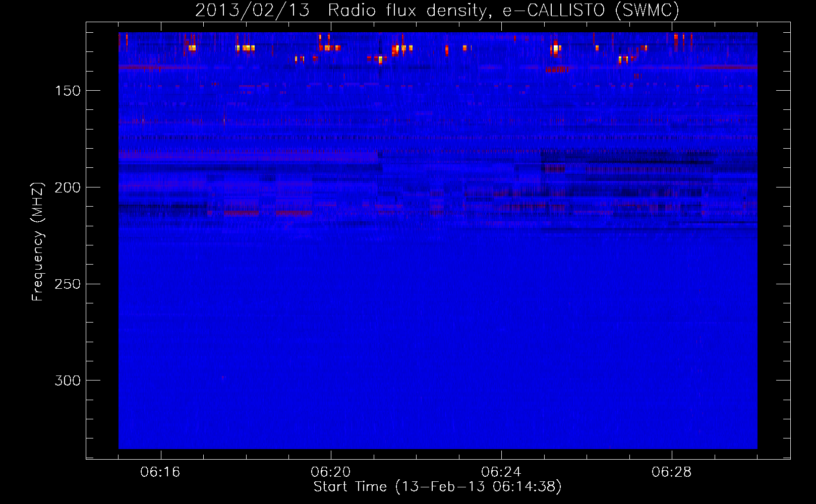Click the 'Start Time (13-Feb-13 06:14:38)' label

pyautogui.click(x=437, y=487)
